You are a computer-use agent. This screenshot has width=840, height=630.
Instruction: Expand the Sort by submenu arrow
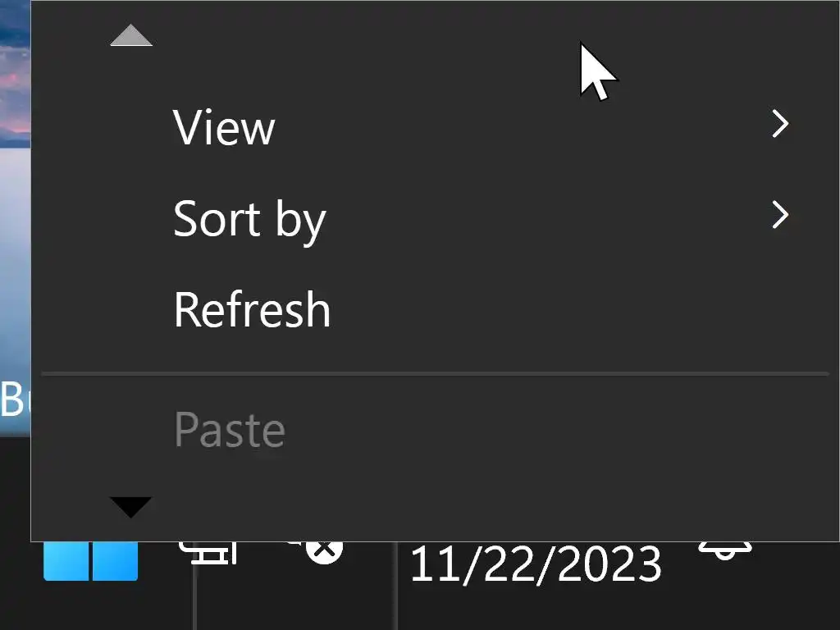pyautogui.click(x=780, y=216)
